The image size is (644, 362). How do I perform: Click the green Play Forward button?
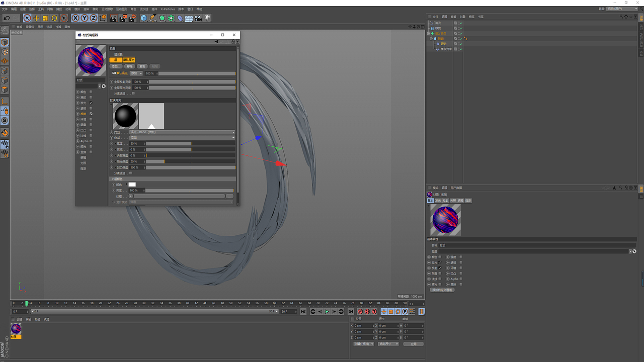(x=327, y=312)
